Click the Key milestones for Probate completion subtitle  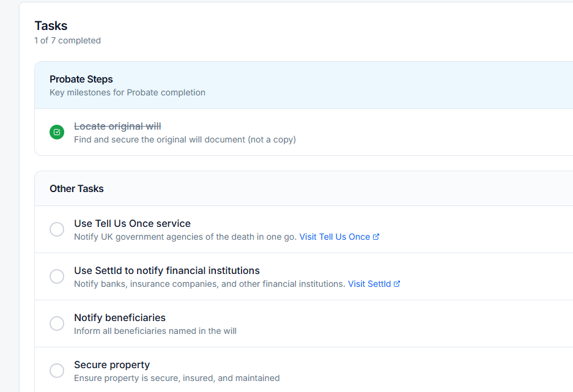coord(127,92)
